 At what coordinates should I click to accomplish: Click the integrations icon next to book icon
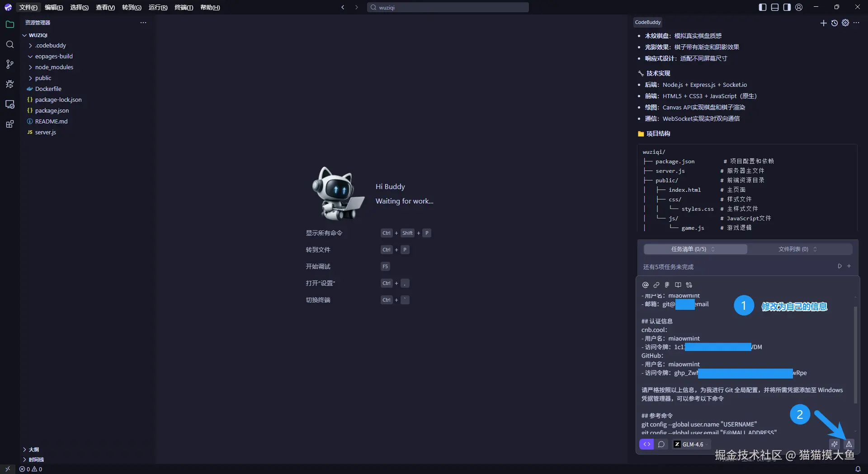(x=689, y=285)
